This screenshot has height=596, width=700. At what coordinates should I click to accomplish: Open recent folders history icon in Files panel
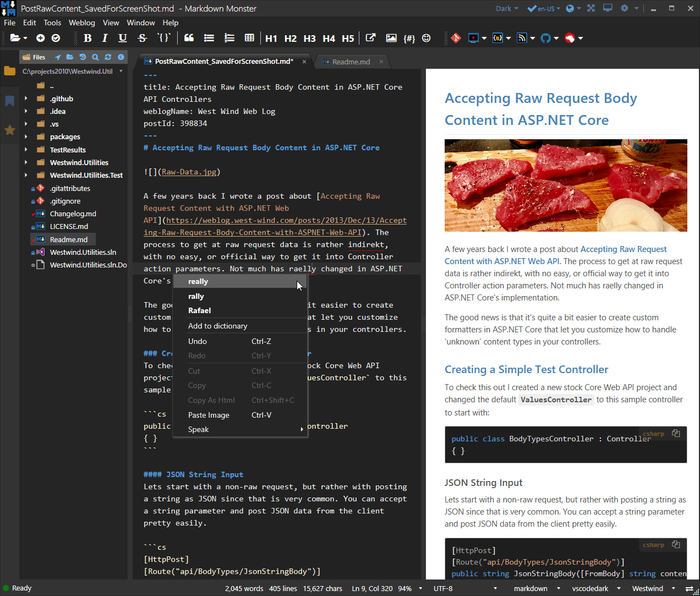click(x=83, y=57)
